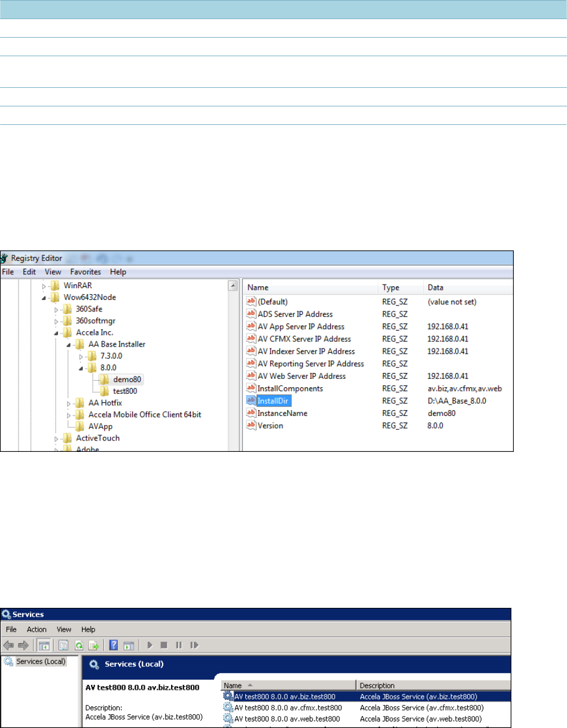Select AV Web Server IP Address value
This screenshot has width=567, height=728.
tap(301, 376)
